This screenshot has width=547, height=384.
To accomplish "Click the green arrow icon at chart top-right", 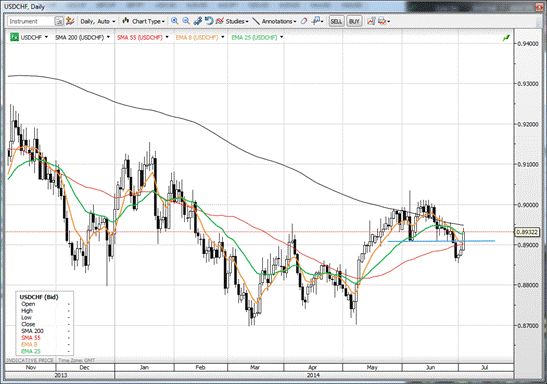I will 506,38.
